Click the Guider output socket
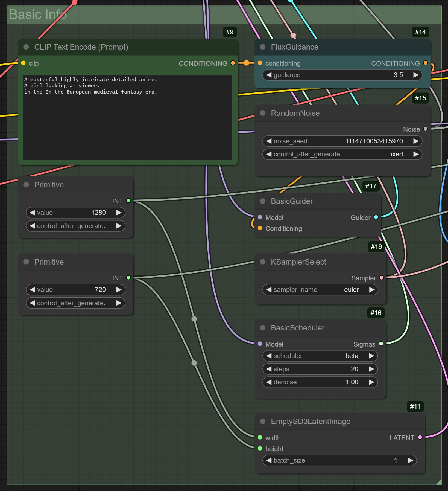Image resolution: width=448 pixels, height=491 pixels. 376,217
